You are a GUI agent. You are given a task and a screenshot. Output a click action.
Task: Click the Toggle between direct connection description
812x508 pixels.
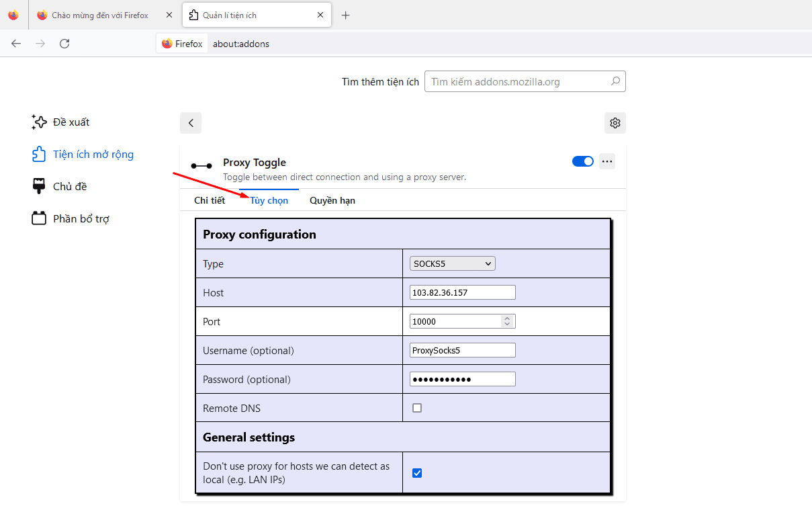pyautogui.click(x=345, y=177)
